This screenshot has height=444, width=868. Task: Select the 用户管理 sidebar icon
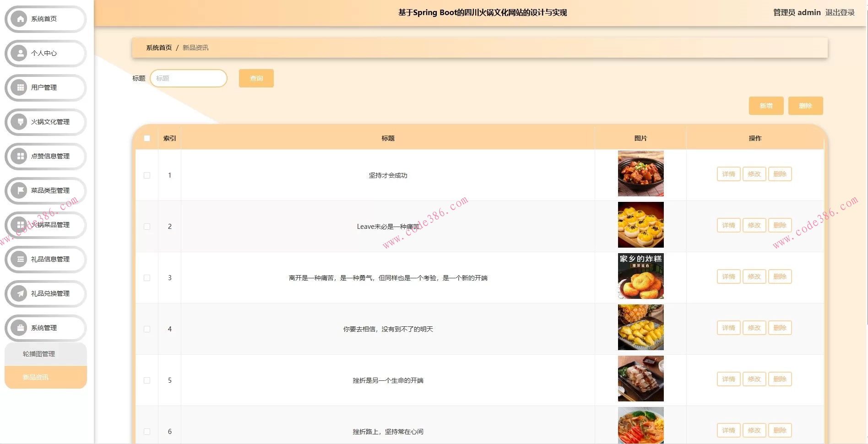19,87
